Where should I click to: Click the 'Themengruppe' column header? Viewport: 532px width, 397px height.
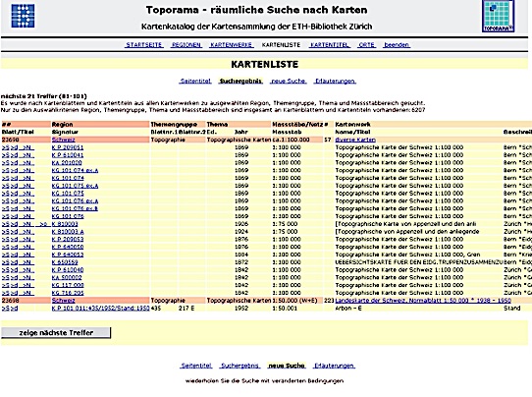(174, 124)
